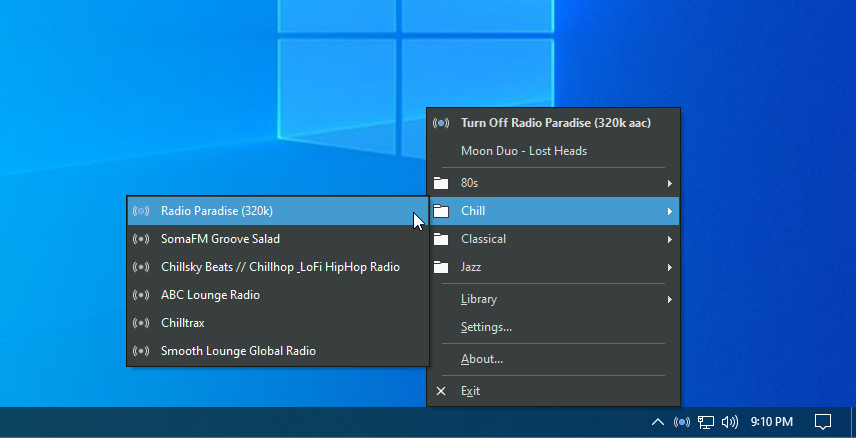Open the volume speaker icon in the taskbar
The image size is (856, 438).
730,422
